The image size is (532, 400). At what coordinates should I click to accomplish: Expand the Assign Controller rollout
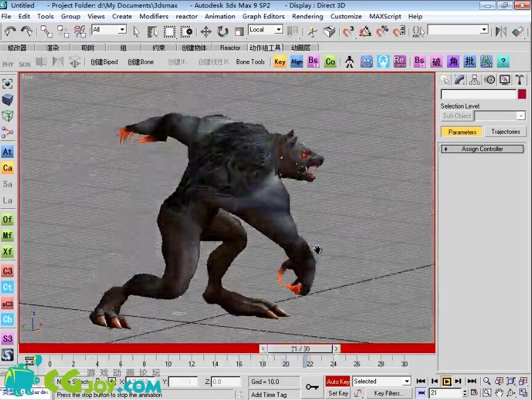[x=482, y=149]
